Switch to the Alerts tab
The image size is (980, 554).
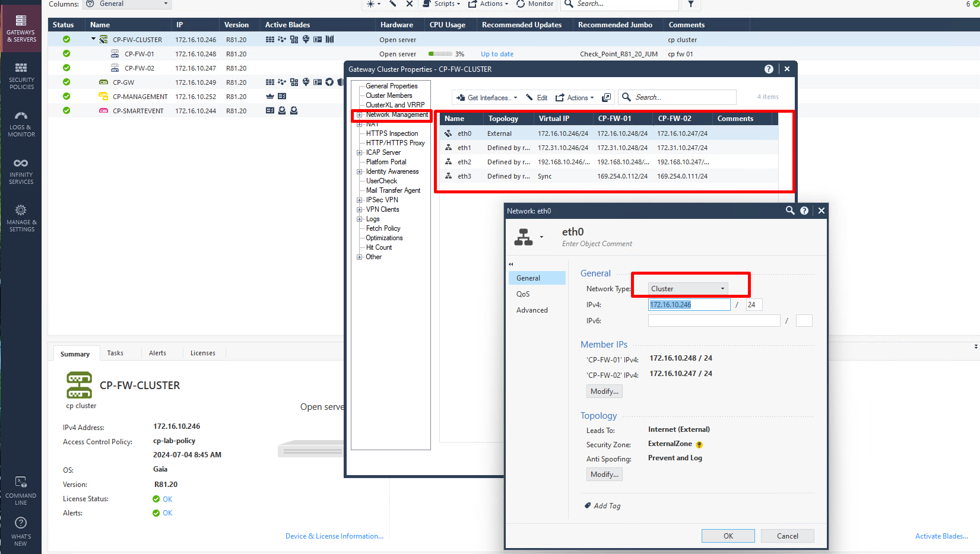158,353
